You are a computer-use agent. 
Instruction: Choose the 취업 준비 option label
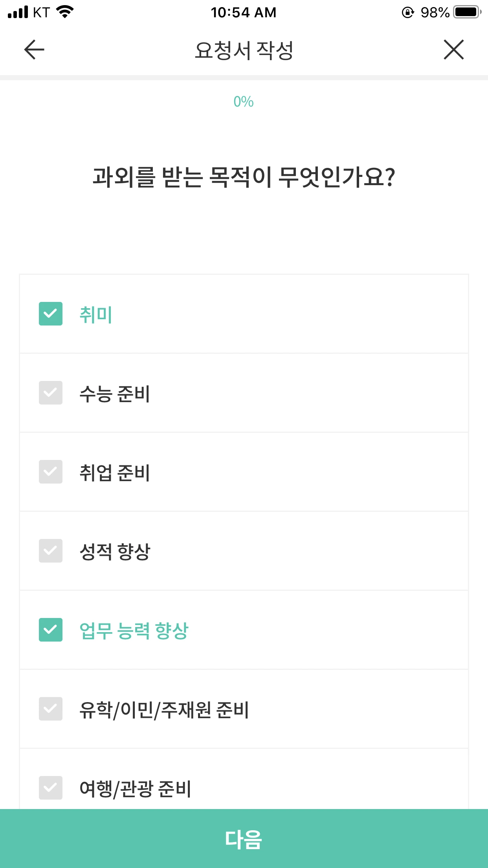(115, 473)
